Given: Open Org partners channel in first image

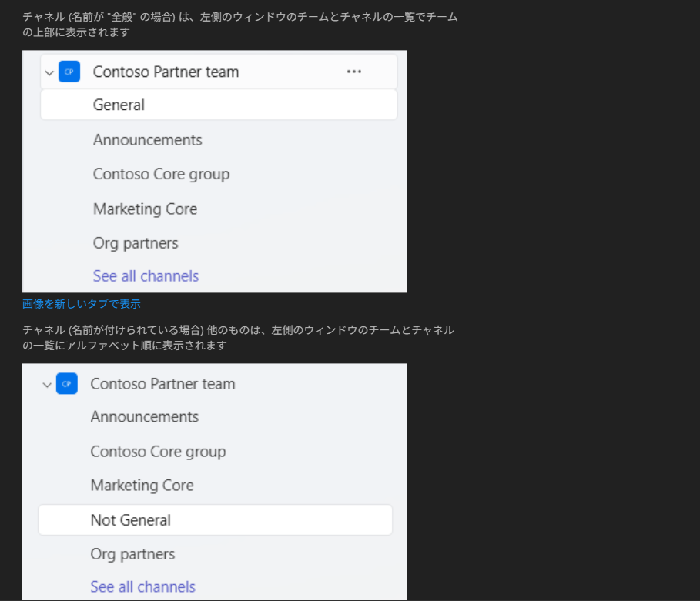Looking at the screenshot, I should (x=136, y=243).
